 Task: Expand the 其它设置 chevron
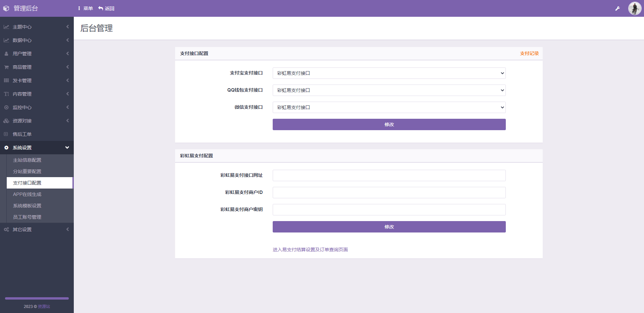tap(67, 229)
